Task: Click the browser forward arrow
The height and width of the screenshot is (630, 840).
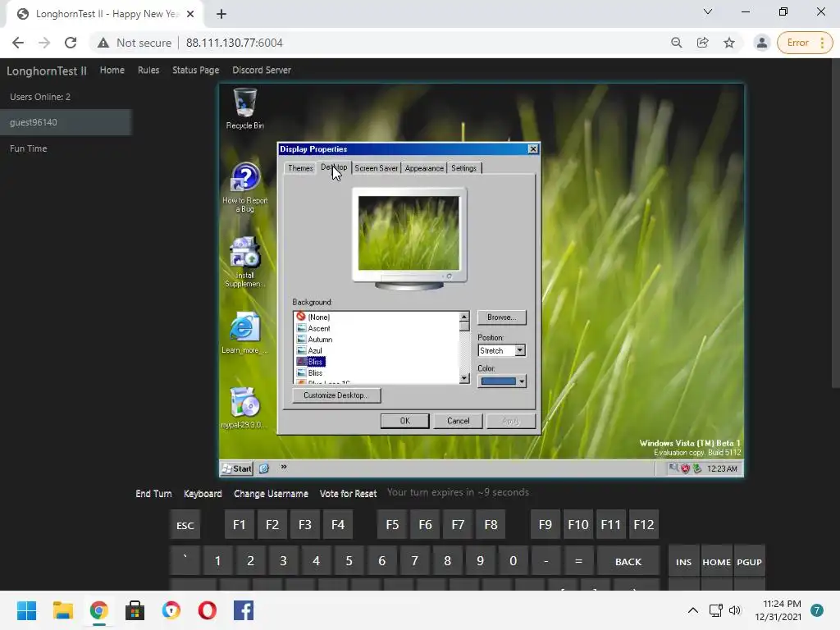Action: click(x=44, y=43)
